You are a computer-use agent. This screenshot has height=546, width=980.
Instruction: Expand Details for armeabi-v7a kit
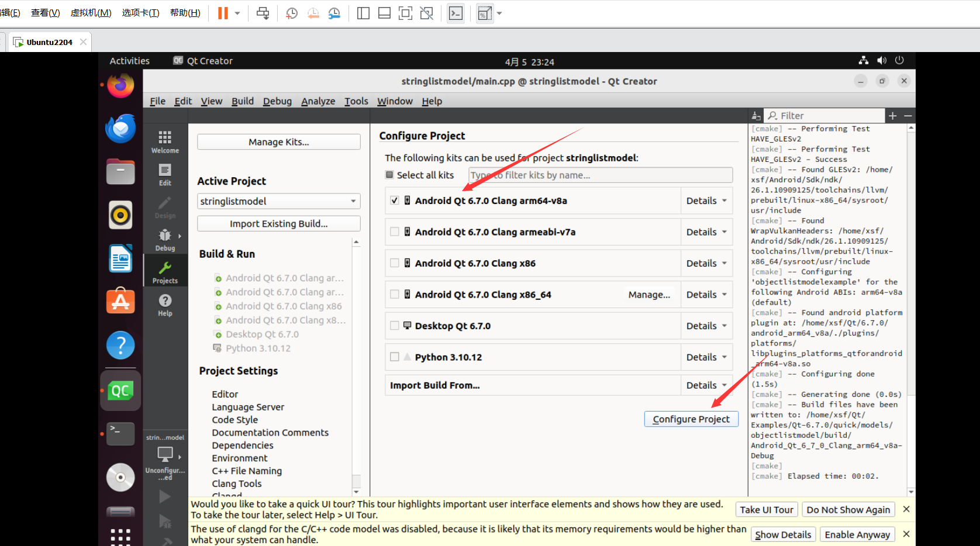706,232
